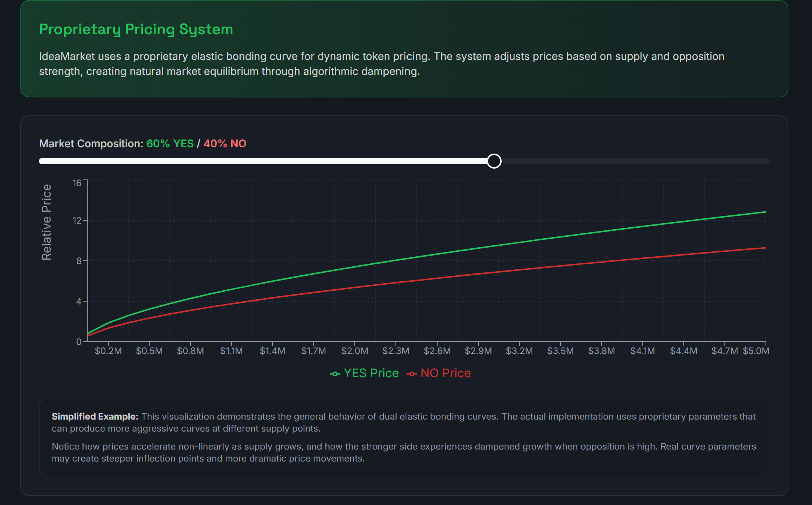Click the Relative Price axis title
812x505 pixels.
coord(46,222)
